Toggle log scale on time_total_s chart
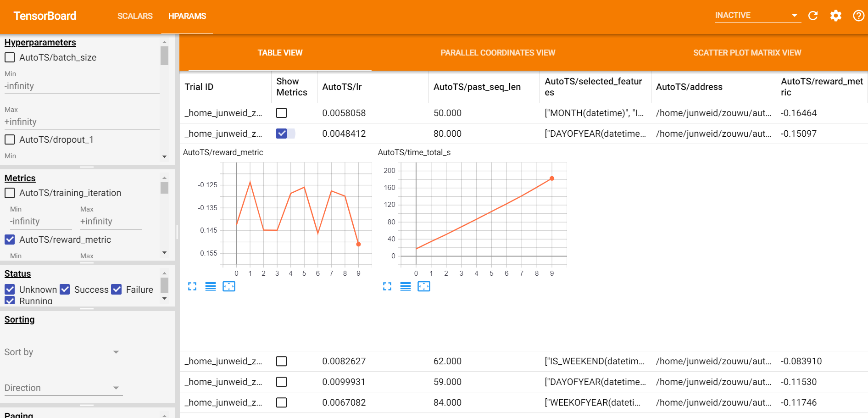Image resolution: width=868 pixels, height=418 pixels. tap(406, 287)
